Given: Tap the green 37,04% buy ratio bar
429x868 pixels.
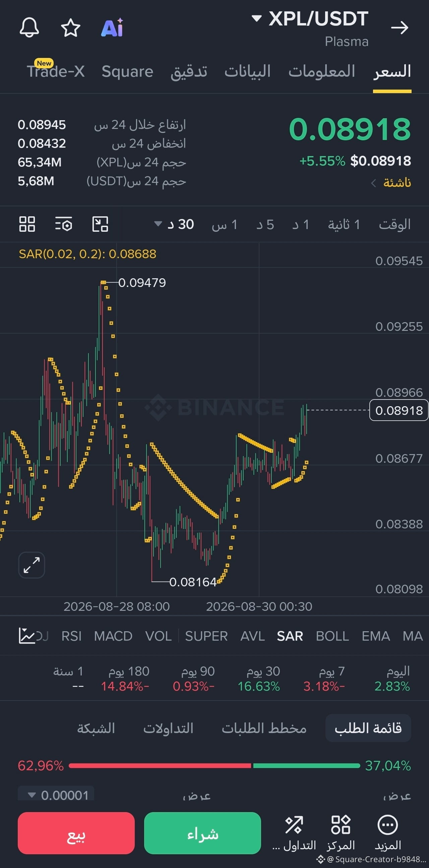Looking at the screenshot, I should (x=307, y=766).
